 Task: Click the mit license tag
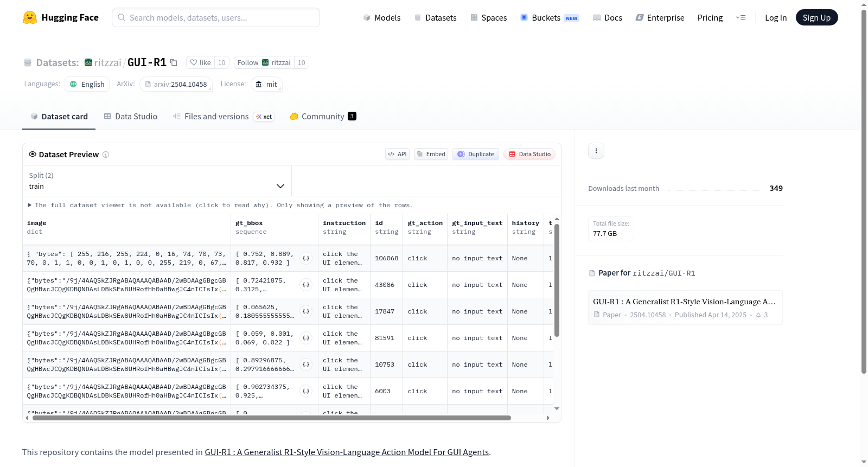pyautogui.click(x=266, y=84)
